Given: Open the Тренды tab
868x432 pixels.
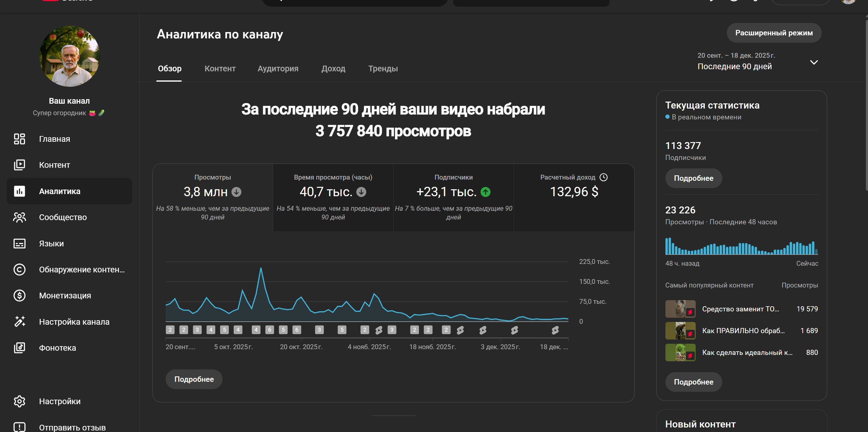Looking at the screenshot, I should 383,69.
